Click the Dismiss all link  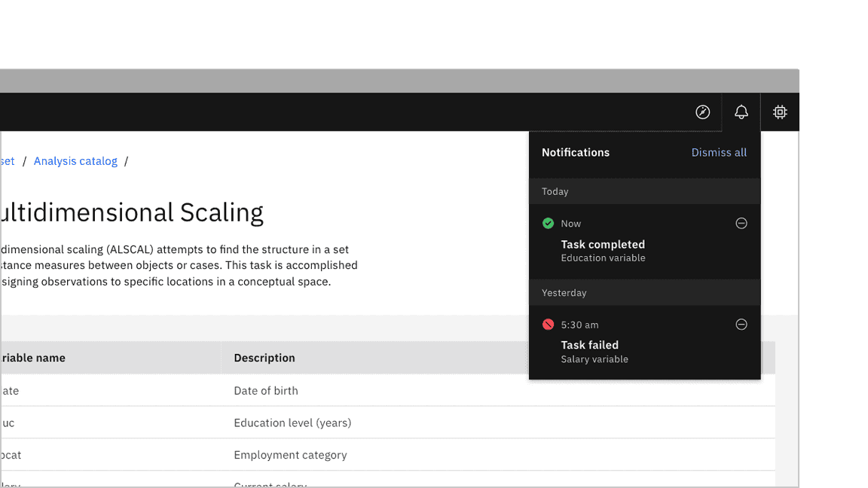pyautogui.click(x=719, y=153)
